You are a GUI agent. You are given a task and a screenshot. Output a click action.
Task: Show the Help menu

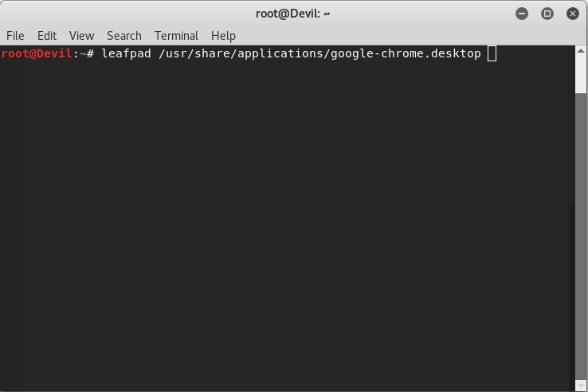pyautogui.click(x=223, y=36)
